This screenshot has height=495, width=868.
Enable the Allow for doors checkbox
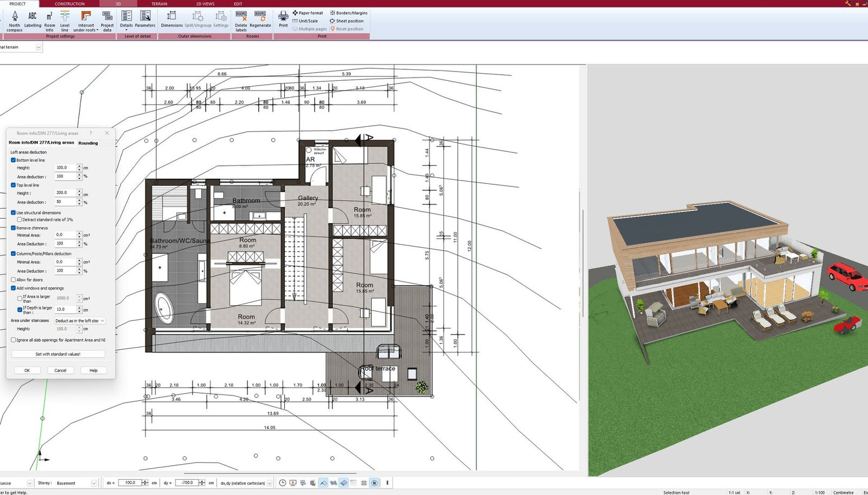tap(14, 280)
